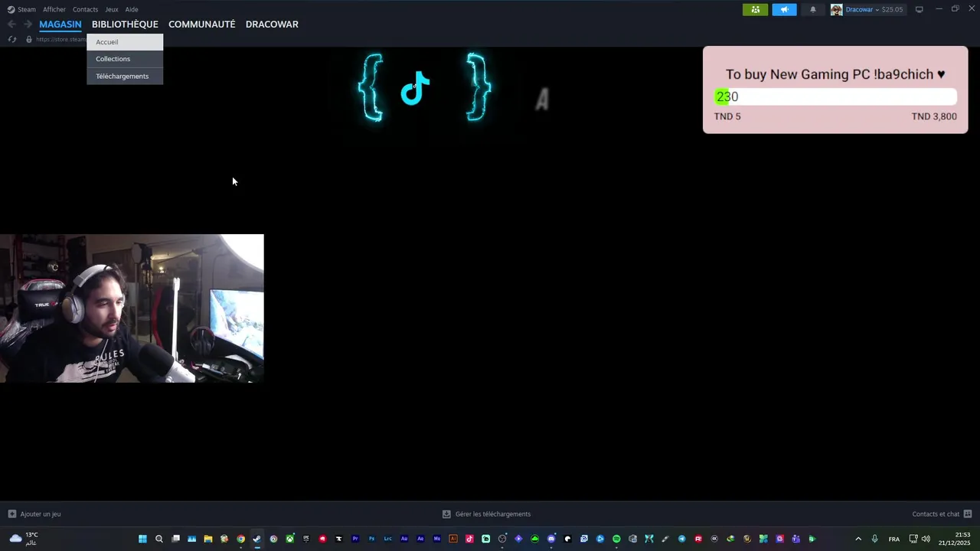Image resolution: width=980 pixels, height=551 pixels.
Task: Open After Effects from taskbar
Action: coord(420,539)
